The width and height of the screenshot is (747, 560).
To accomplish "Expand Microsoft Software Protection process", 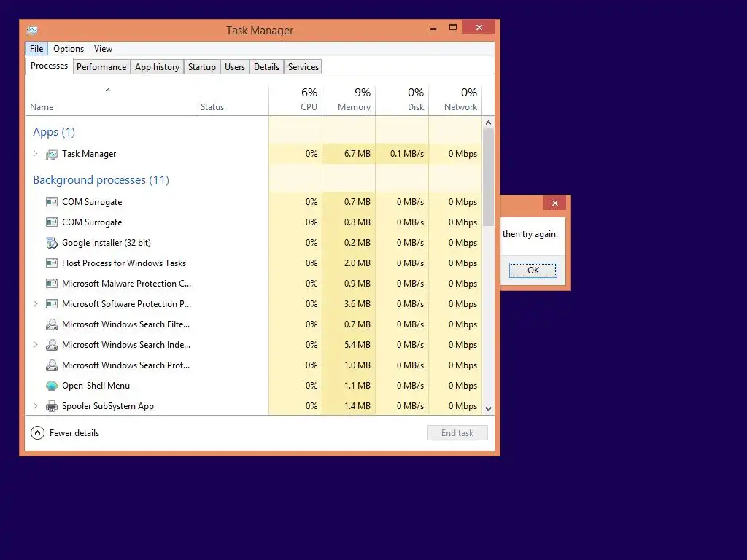I will pos(35,303).
